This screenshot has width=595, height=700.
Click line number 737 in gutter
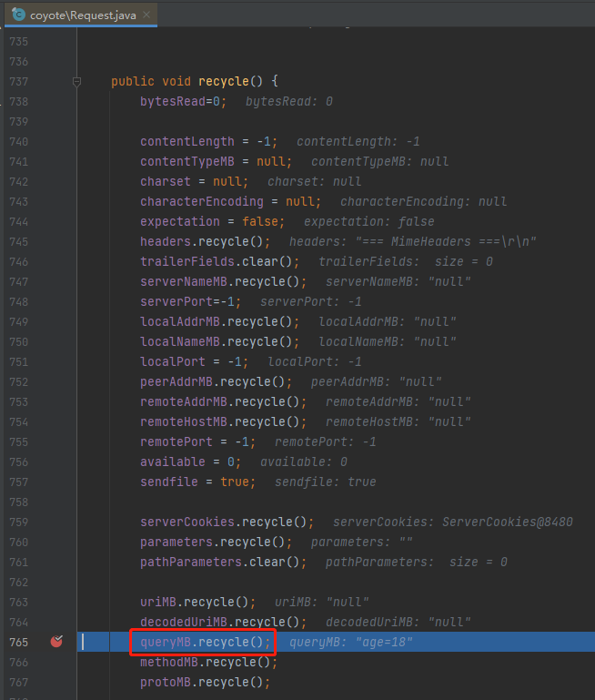coord(19,82)
